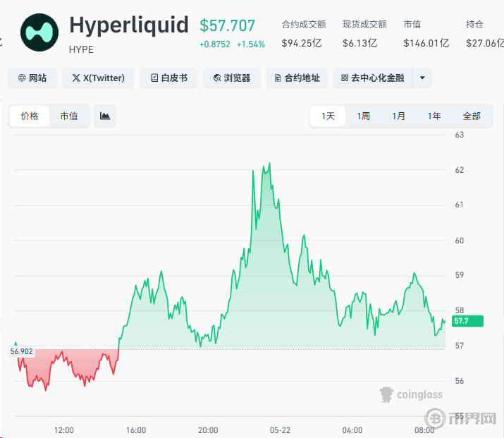Click the Hyperliquid coin logo icon
Image resolution: width=504 pixels, height=438 pixels.
coord(39,32)
